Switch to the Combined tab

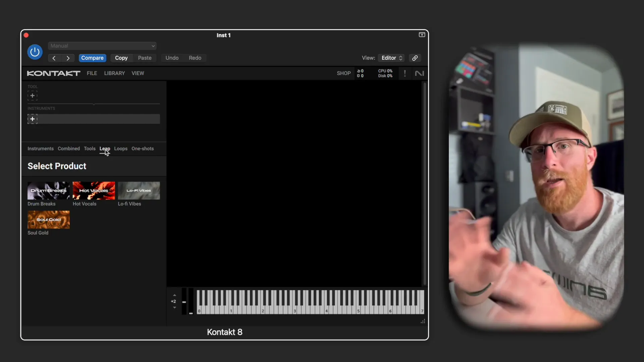click(69, 149)
